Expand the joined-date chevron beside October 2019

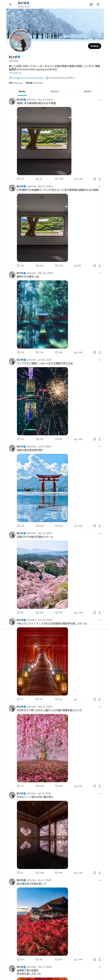[x=74, y=78]
